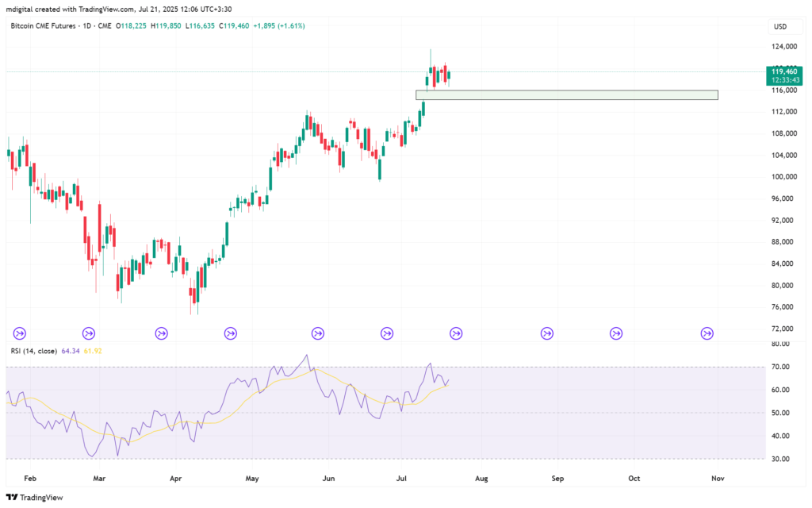Click the RSI (14, close) indicator legend
This screenshot has height=508, width=812.
tap(32, 350)
